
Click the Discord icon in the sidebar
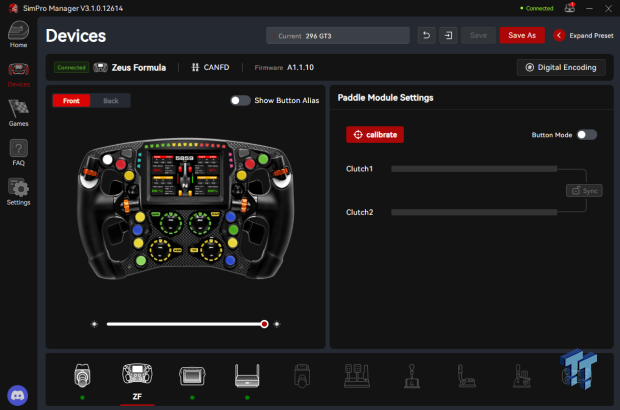coord(17,395)
